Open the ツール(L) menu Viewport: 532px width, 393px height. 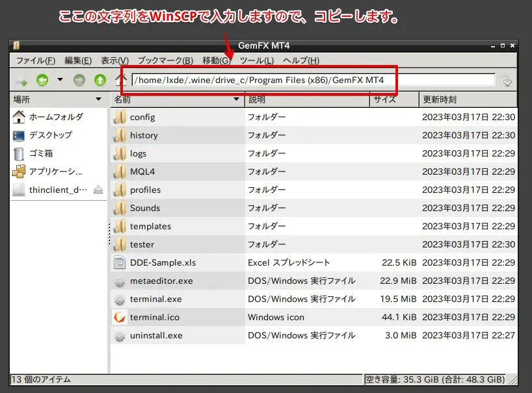coord(257,60)
